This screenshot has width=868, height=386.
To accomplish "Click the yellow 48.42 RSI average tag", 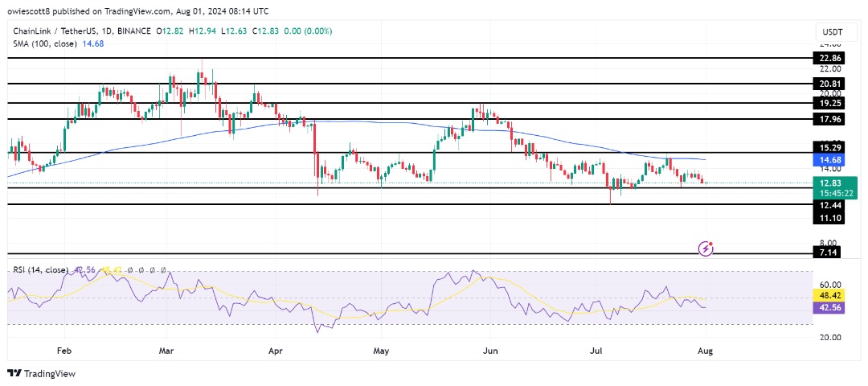I will (829, 297).
